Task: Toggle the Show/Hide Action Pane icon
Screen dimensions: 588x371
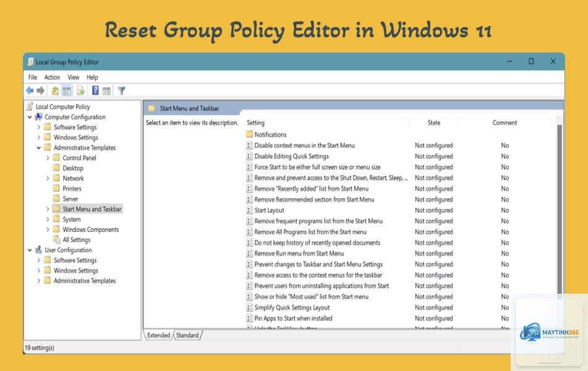Action: point(107,91)
